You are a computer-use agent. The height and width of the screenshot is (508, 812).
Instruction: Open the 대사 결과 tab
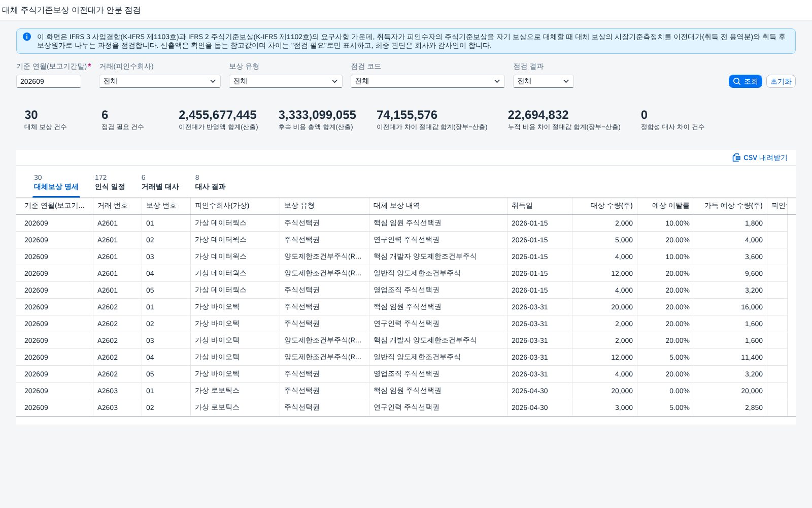click(x=210, y=182)
